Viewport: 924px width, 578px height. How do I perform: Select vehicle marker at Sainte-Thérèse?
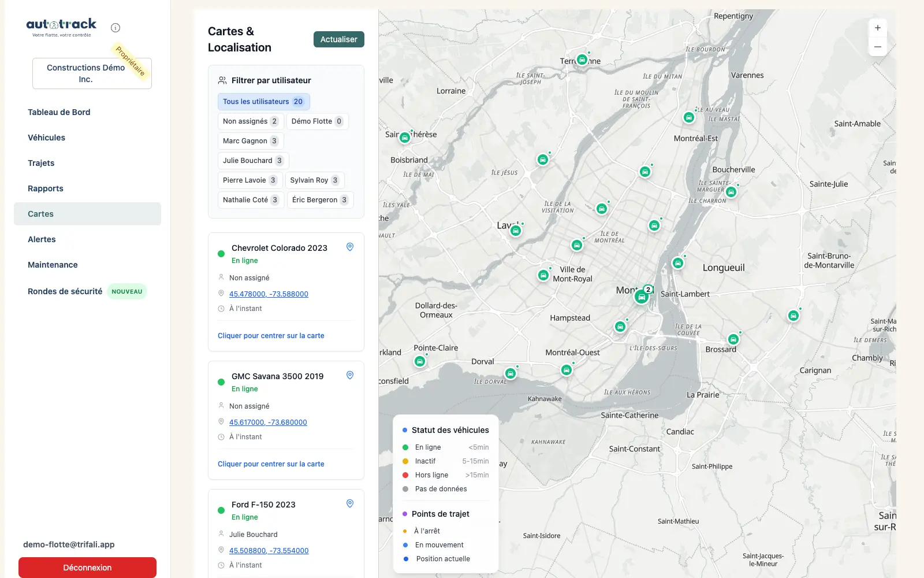(x=405, y=138)
